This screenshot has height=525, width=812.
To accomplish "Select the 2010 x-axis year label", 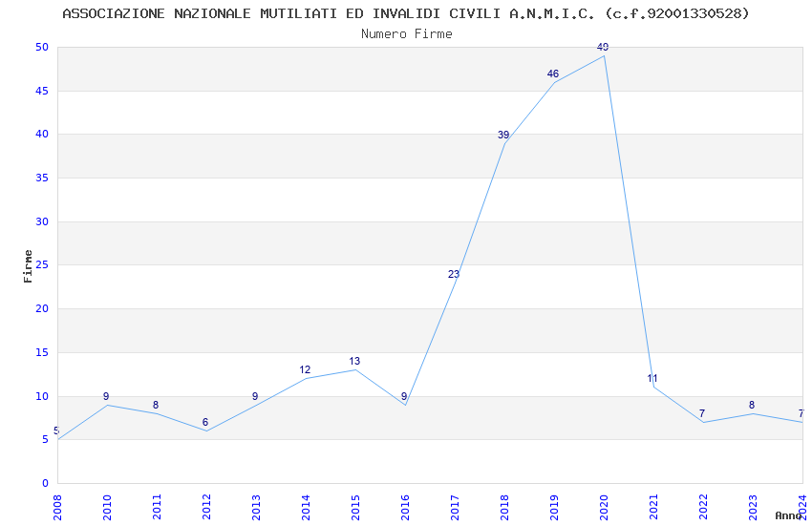I will (x=107, y=508).
